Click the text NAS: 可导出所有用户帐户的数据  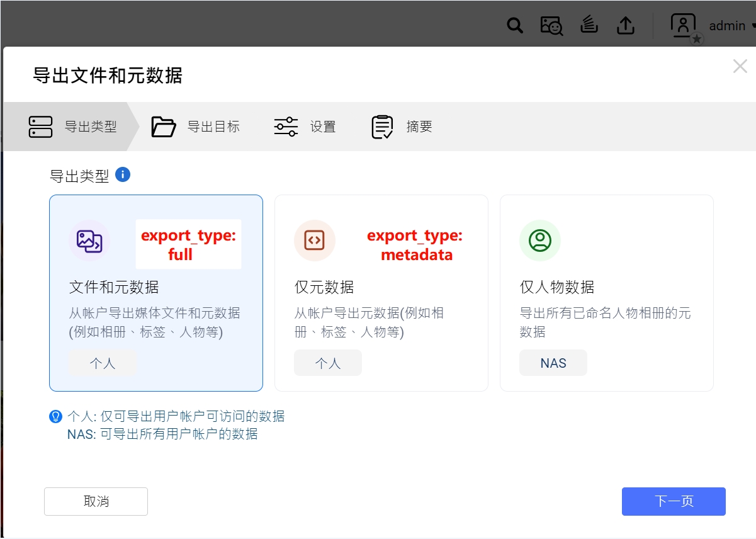(x=162, y=434)
